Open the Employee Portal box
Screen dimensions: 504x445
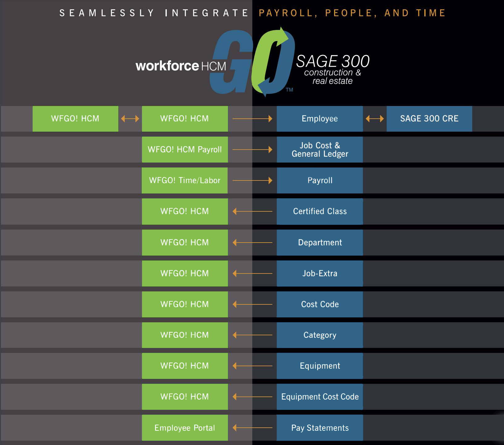point(185,428)
